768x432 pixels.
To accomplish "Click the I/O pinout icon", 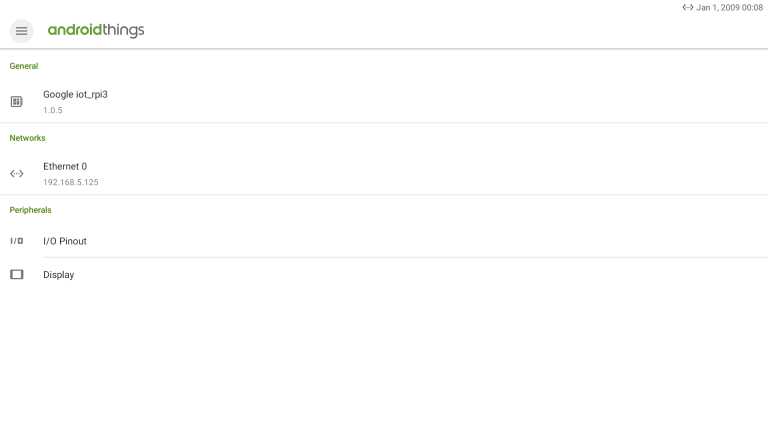I will [x=17, y=241].
